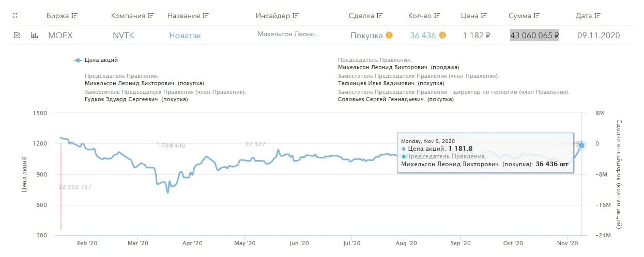Image resolution: width=644 pixels, height=257 pixels.
Task: Sort rows by Дата column
Action: [597, 15]
